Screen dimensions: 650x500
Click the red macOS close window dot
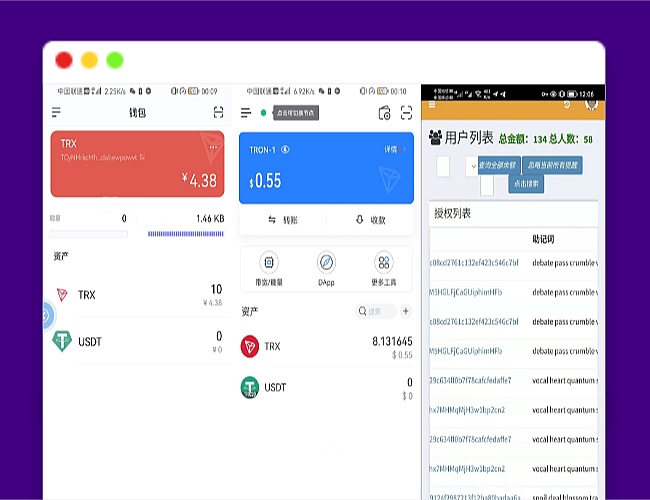tap(64, 60)
